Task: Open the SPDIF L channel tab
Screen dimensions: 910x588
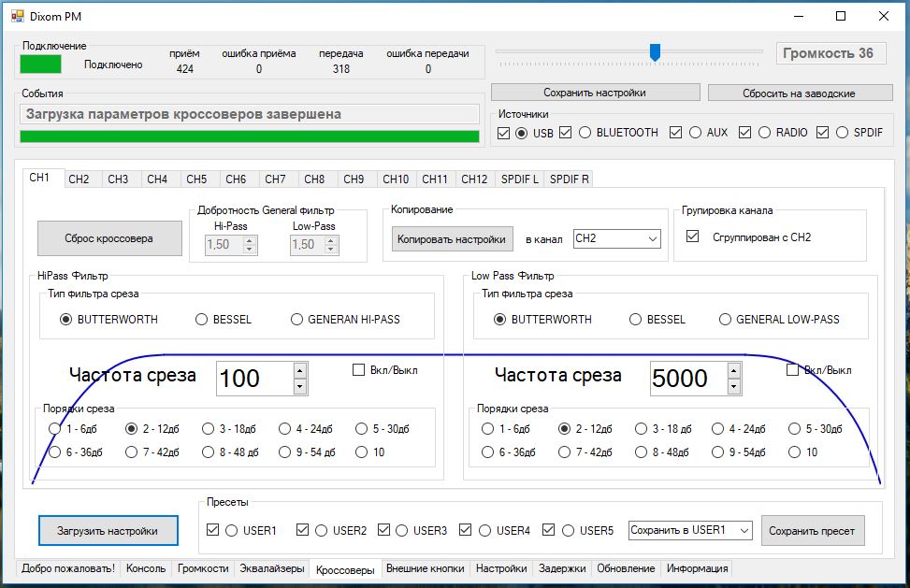Action: point(520,179)
